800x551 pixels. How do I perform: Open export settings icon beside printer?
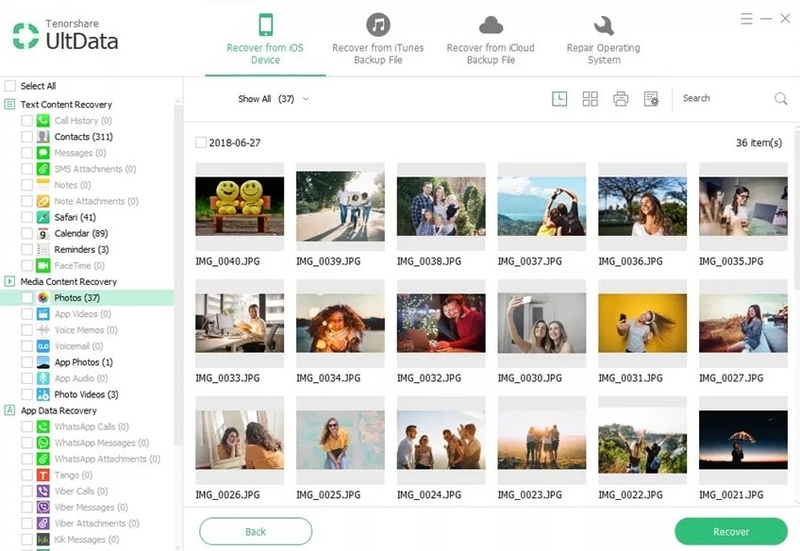(651, 98)
